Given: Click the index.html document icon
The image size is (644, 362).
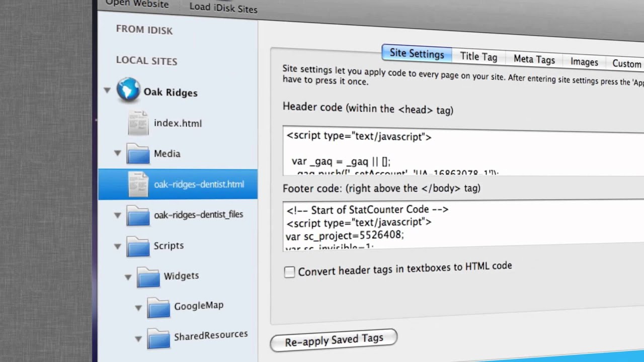Looking at the screenshot, I should pos(138,123).
